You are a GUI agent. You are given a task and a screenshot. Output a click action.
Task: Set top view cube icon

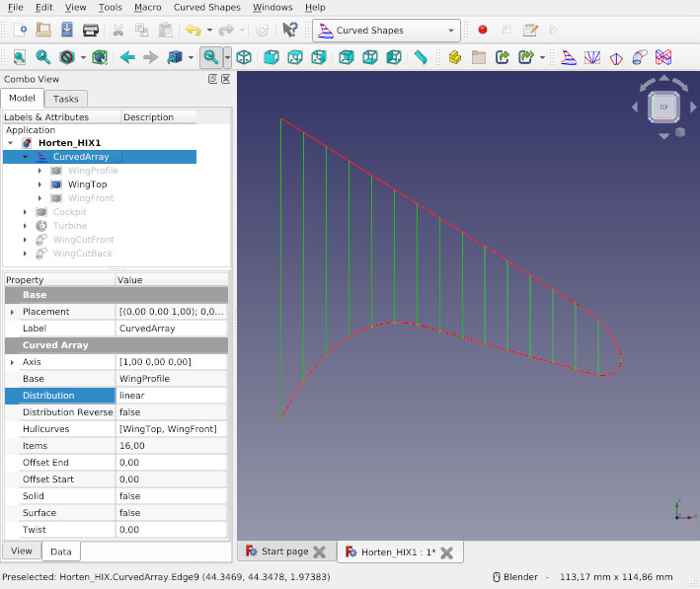coord(295,57)
